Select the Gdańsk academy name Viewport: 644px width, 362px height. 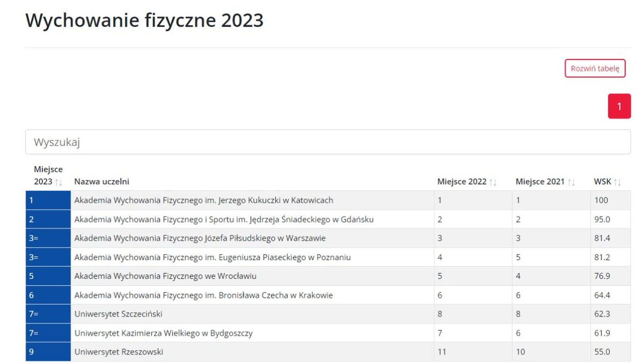click(x=224, y=219)
